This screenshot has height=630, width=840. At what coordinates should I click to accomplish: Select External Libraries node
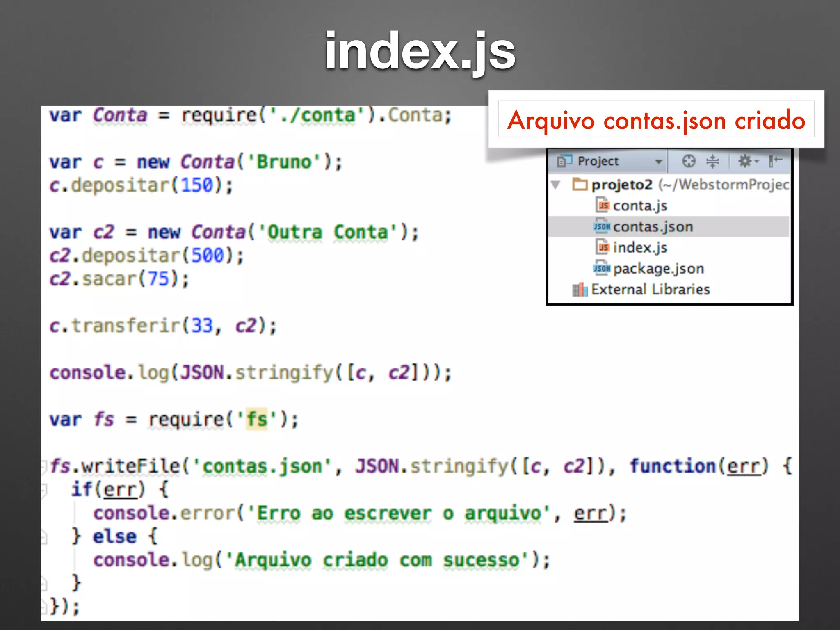[651, 290]
